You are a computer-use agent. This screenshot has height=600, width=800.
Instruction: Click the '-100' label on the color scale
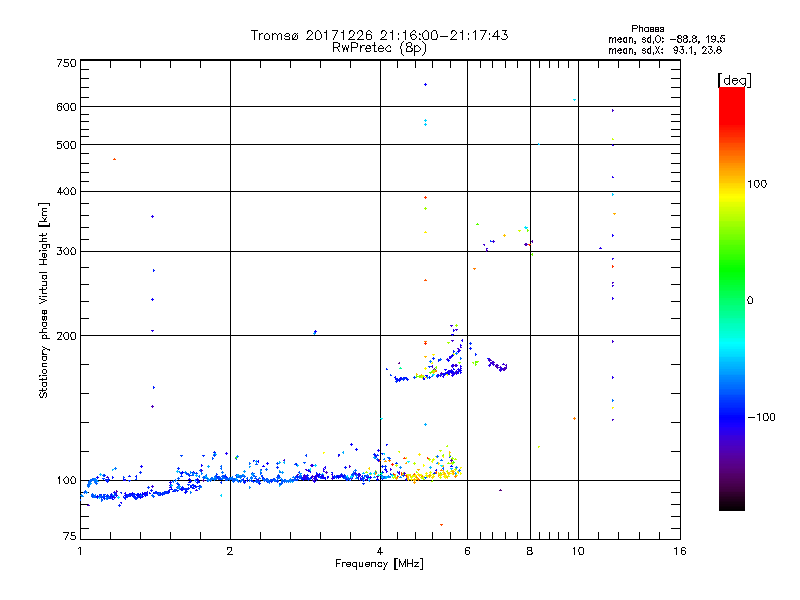761,417
